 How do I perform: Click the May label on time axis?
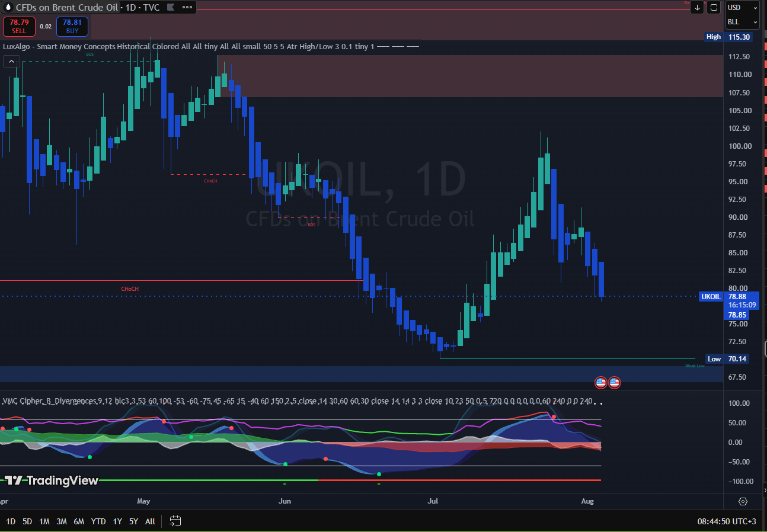click(143, 501)
